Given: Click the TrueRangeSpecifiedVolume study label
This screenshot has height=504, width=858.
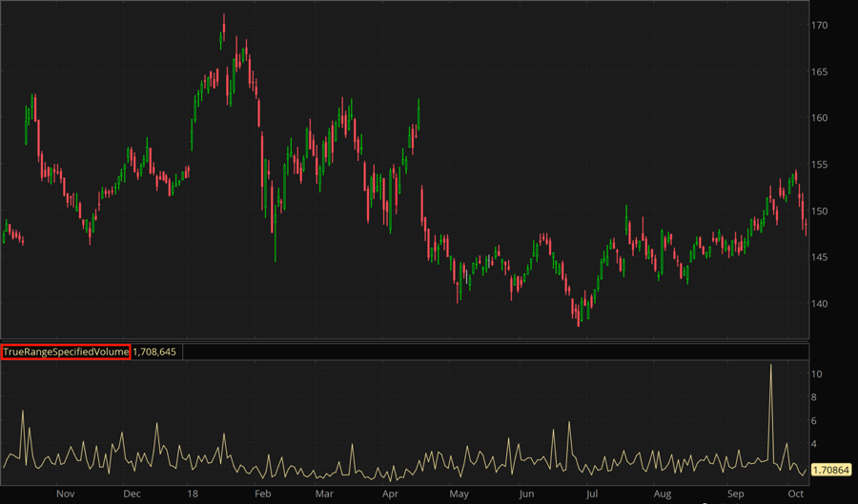Looking at the screenshot, I should pos(65,352).
